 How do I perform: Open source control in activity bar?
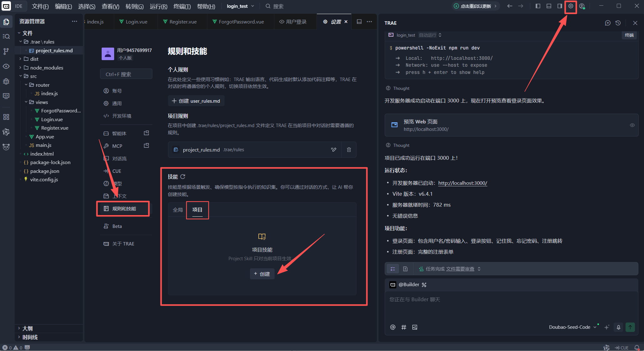[6, 51]
